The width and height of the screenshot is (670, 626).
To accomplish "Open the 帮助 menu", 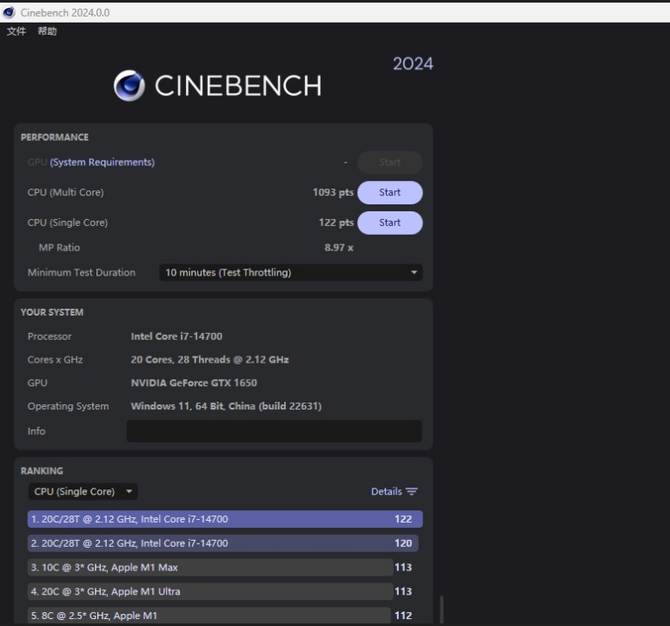I will 47,31.
